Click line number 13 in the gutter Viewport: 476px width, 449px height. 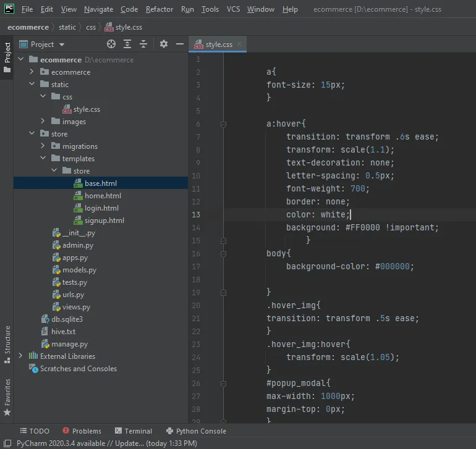coord(196,215)
